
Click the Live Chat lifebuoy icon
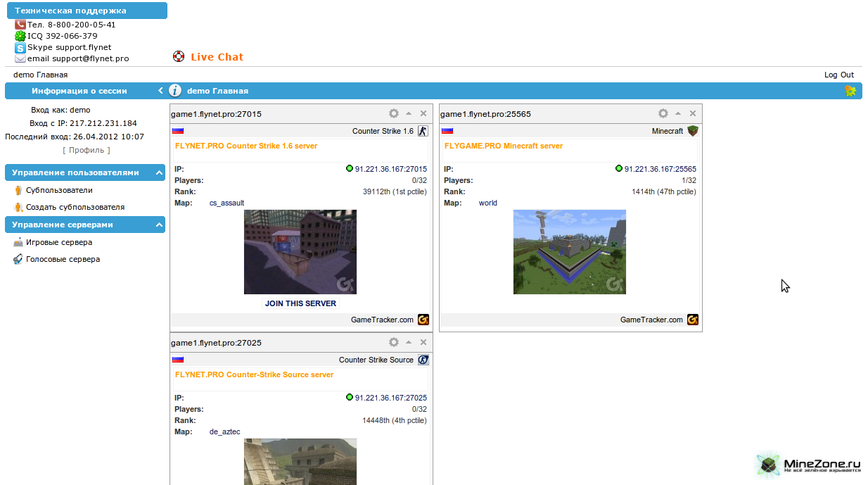pyautogui.click(x=179, y=57)
